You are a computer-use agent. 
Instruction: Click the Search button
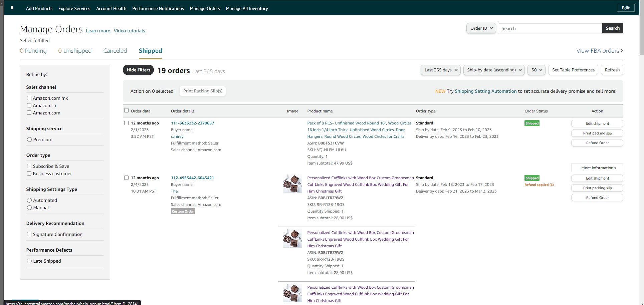(613, 28)
